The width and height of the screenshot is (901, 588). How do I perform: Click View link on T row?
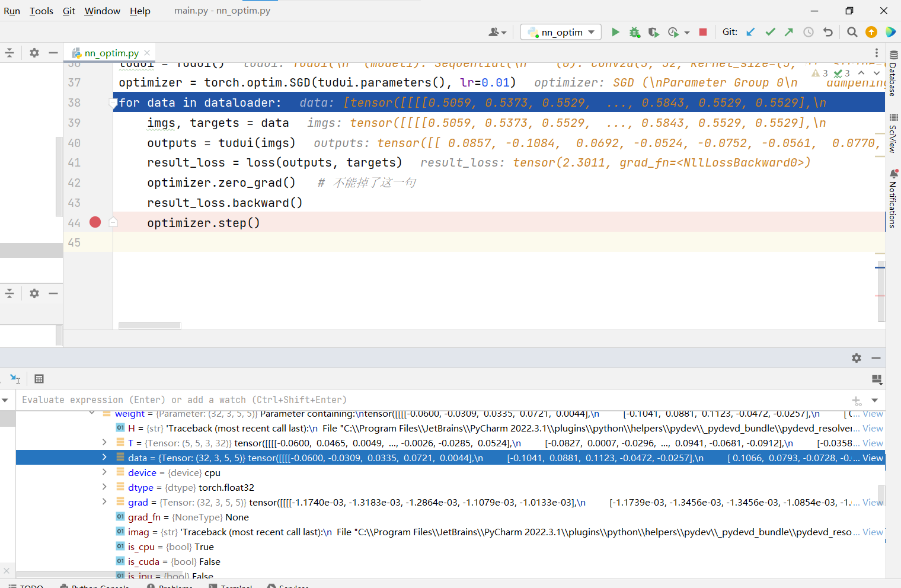pos(873,443)
